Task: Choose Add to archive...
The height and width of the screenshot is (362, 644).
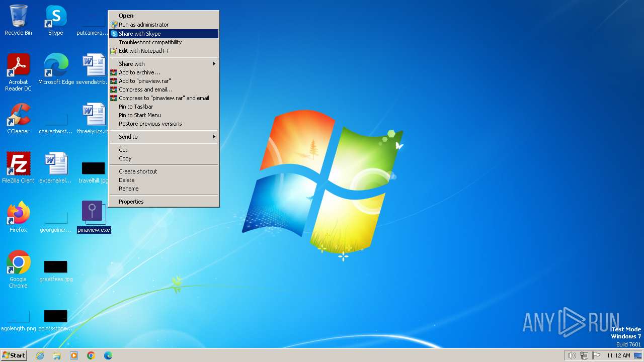Action: pyautogui.click(x=164, y=72)
